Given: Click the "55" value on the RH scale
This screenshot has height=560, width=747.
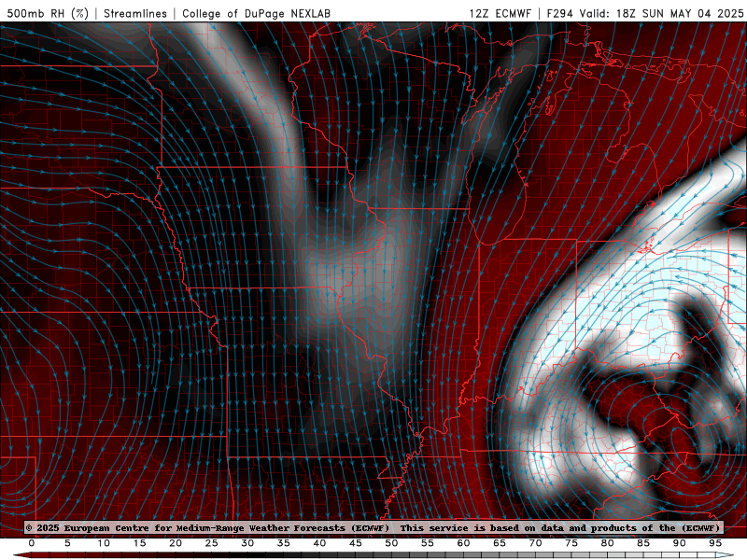Looking at the screenshot, I should tap(428, 543).
